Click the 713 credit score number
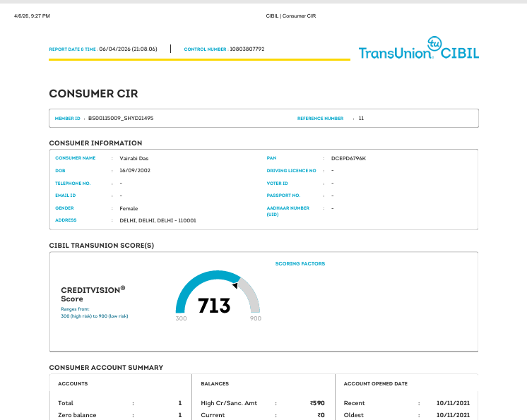The width and height of the screenshot is (527, 420). (214, 306)
